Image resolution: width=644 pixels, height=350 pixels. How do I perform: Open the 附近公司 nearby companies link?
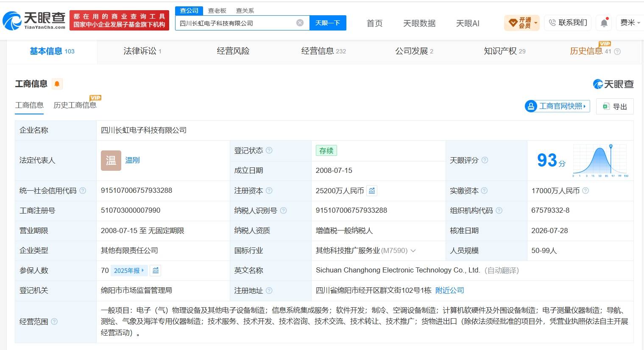[x=450, y=290]
